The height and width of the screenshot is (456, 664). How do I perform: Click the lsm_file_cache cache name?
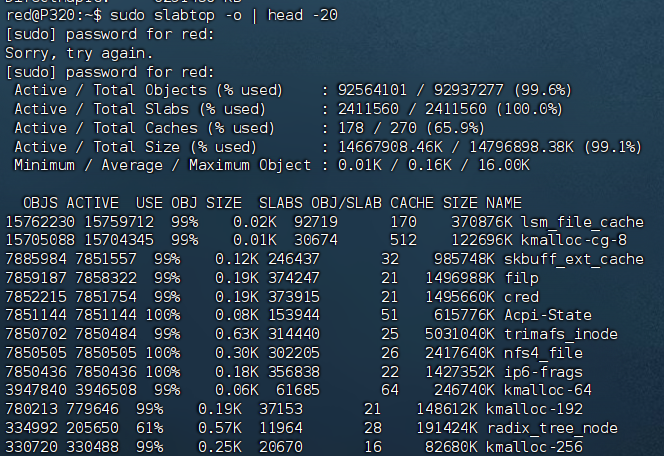click(582, 221)
